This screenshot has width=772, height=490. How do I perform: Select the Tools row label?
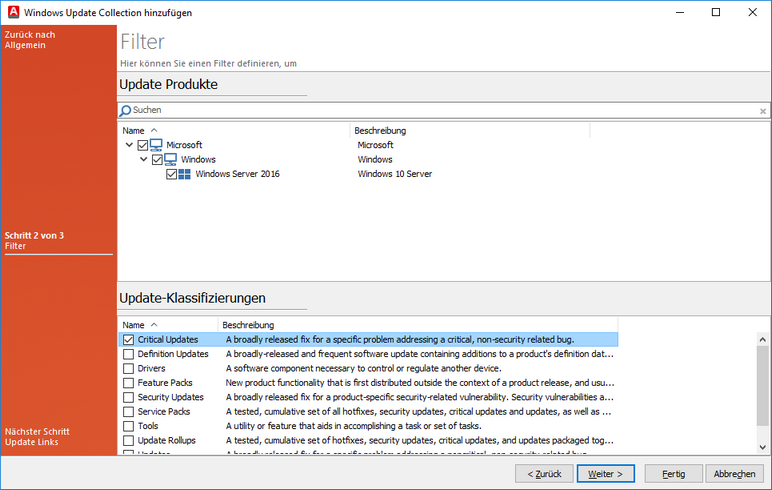click(x=148, y=426)
